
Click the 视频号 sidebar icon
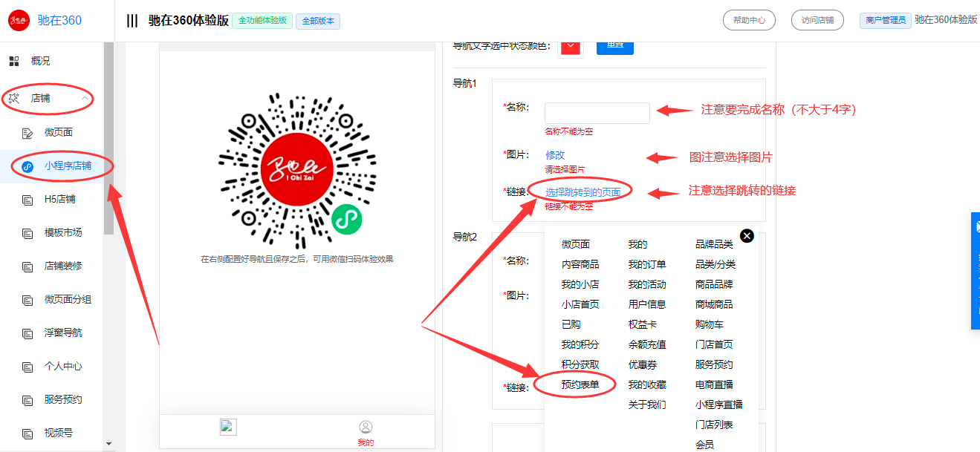tap(28, 433)
